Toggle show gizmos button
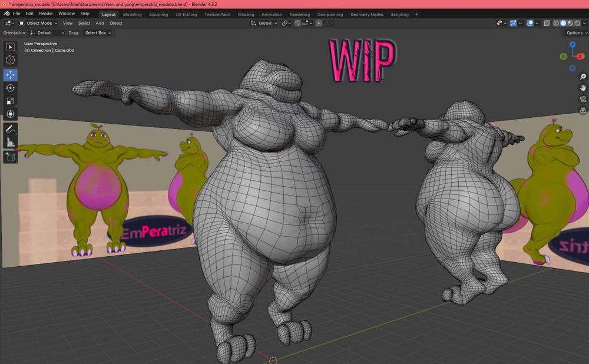 pos(513,24)
